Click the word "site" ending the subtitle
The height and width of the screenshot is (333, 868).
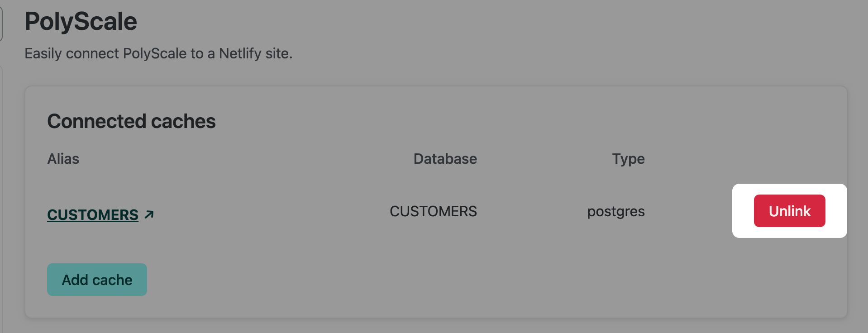tap(277, 53)
